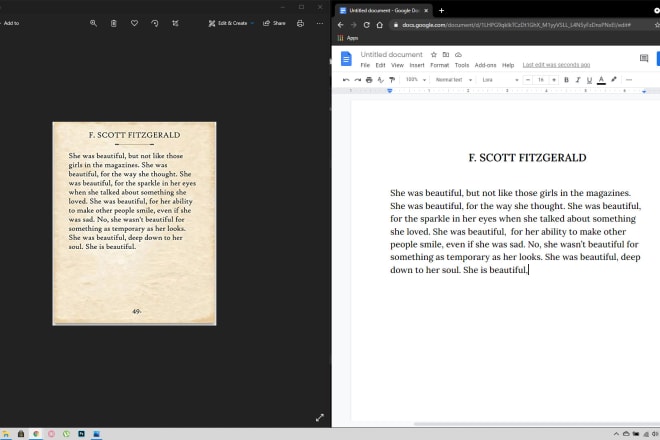Open Last edit was seconds ago link
Screen dimensions: 660x440
(556, 65)
